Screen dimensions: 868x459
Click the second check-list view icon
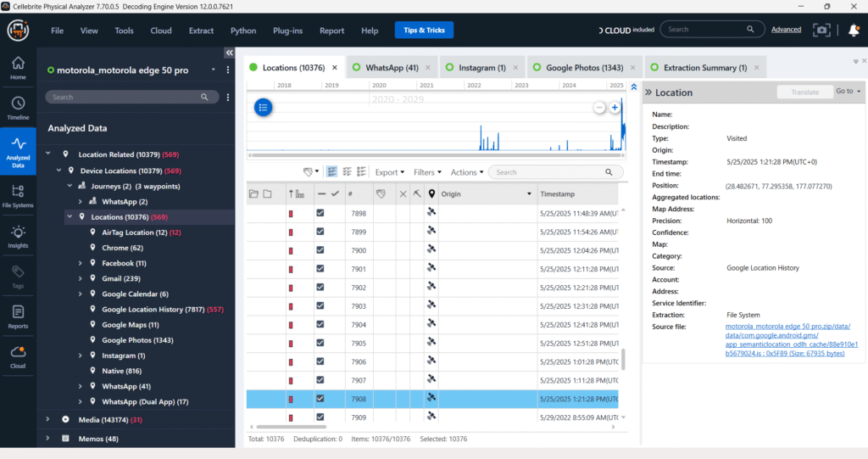[x=347, y=172]
